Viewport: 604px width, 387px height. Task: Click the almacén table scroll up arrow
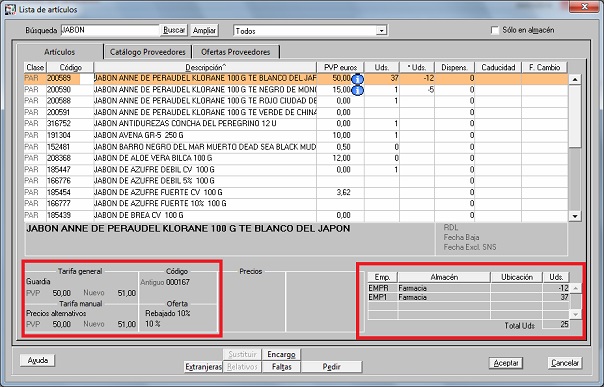(575, 288)
